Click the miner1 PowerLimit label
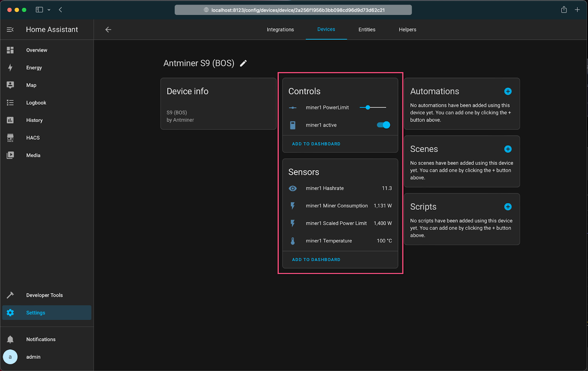 [x=327, y=108]
